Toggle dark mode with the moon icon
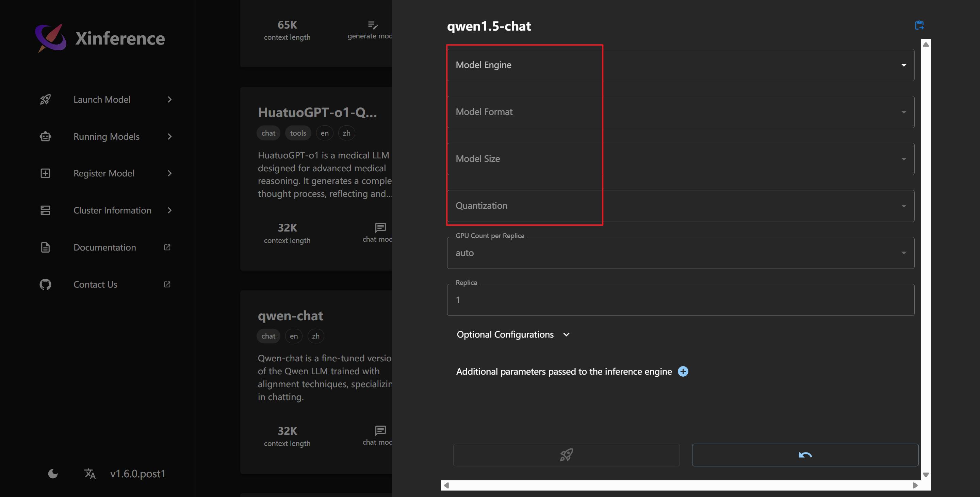The image size is (980, 497). pos(53,474)
